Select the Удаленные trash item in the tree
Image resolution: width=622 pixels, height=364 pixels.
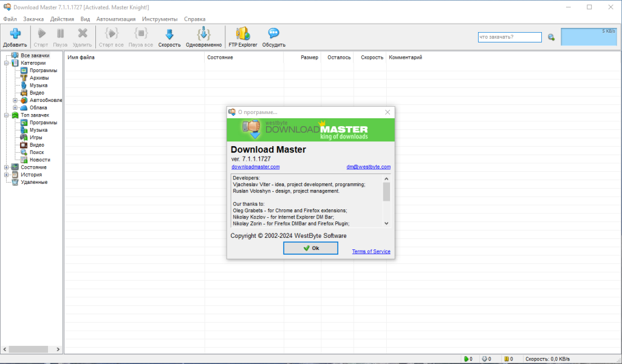34,182
